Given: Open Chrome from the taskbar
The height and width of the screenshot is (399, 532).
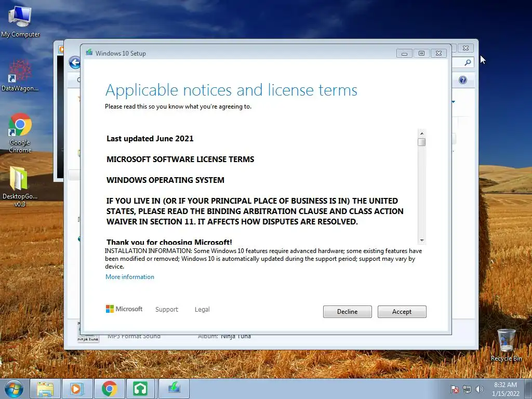Looking at the screenshot, I should [x=109, y=389].
